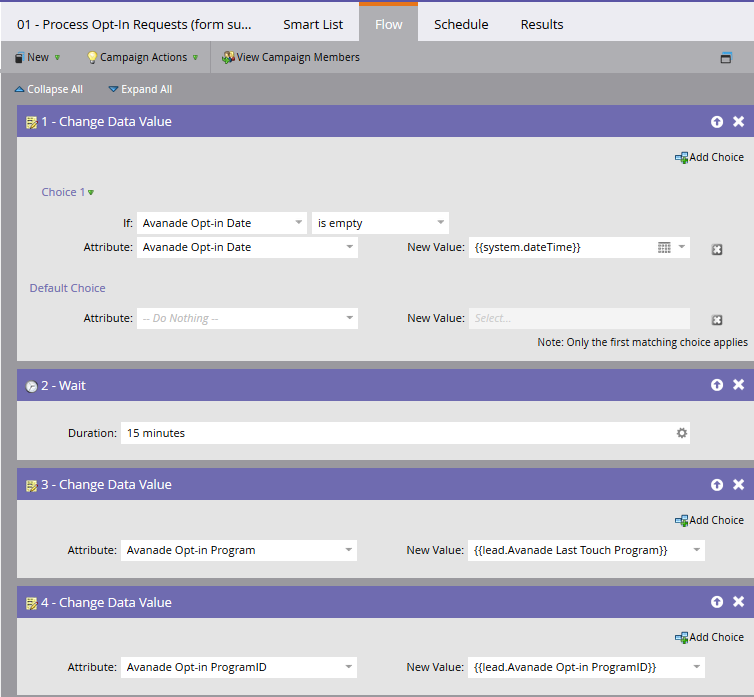Click View Campaign Members
This screenshot has width=754, height=697.
(291, 57)
